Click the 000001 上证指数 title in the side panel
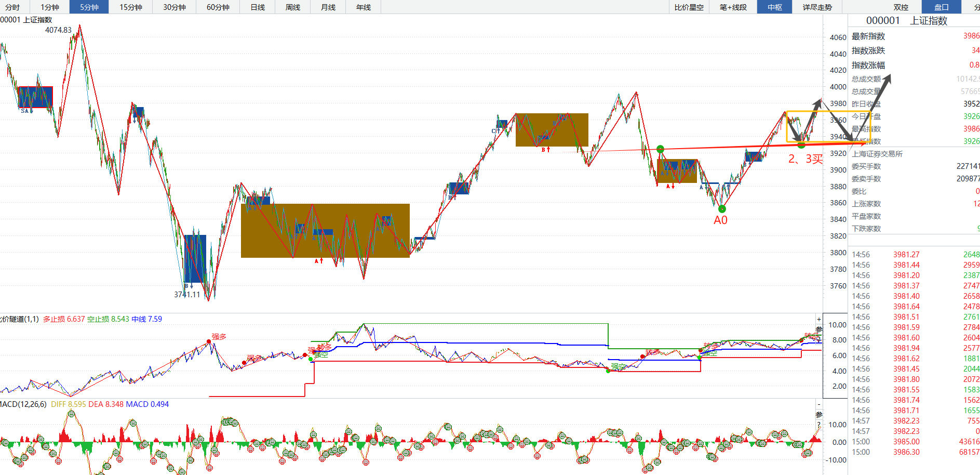 tap(907, 21)
